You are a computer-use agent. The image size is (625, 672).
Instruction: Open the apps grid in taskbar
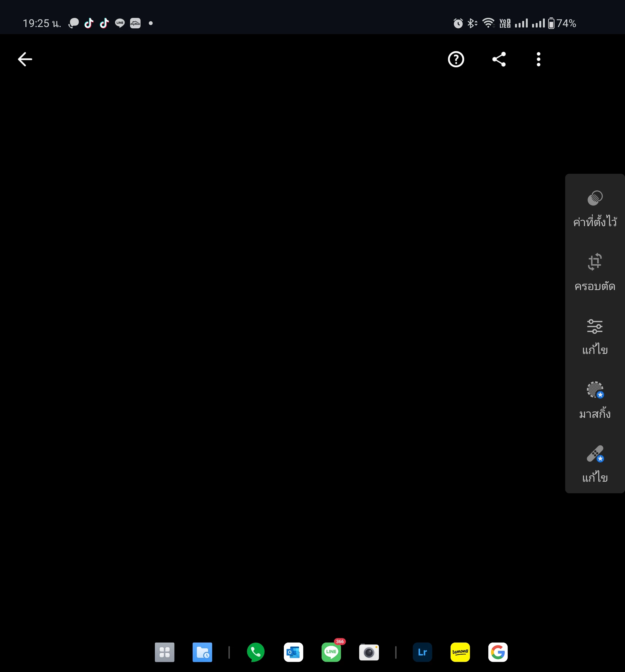(164, 652)
